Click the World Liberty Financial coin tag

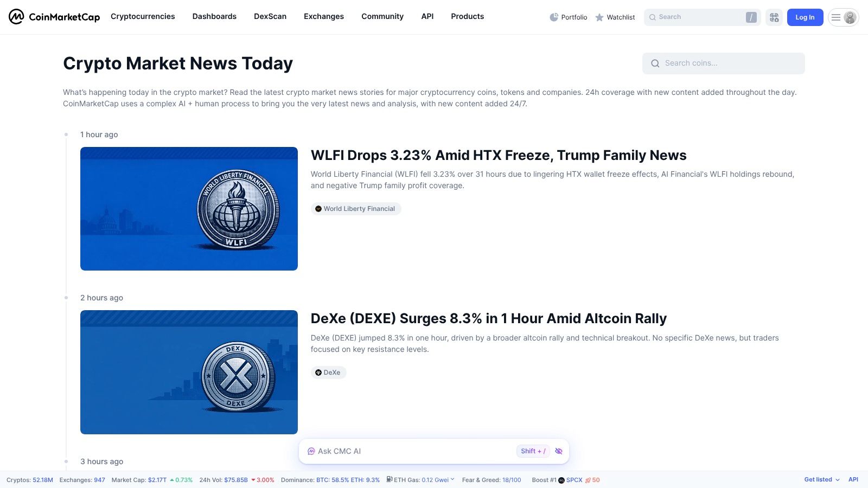356,209
